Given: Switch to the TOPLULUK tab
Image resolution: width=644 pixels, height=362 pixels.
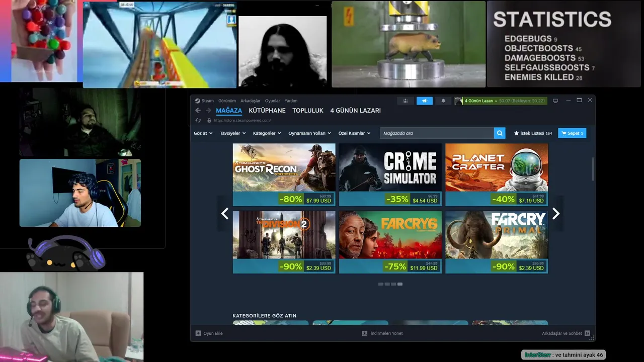Looking at the screenshot, I should tap(308, 111).
